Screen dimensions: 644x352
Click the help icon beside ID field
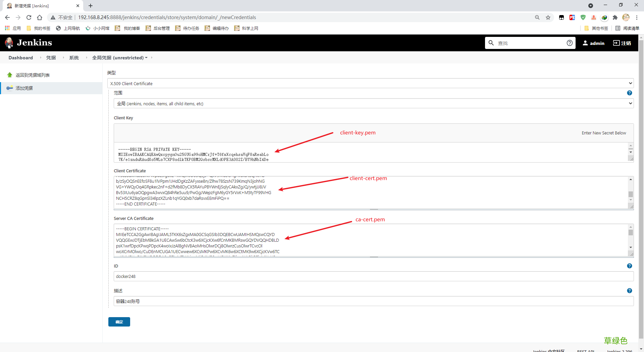629,266
